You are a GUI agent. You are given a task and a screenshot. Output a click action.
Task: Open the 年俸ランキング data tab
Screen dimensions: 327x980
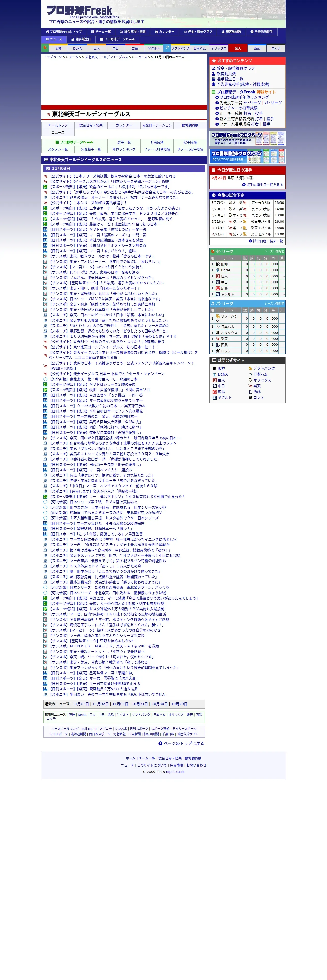pos(124,149)
